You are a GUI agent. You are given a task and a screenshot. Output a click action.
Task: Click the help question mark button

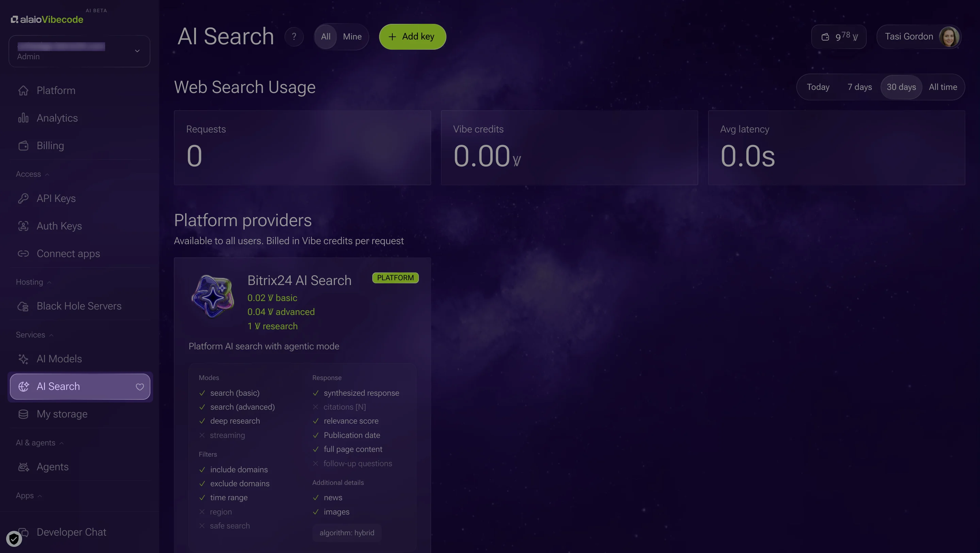(294, 36)
